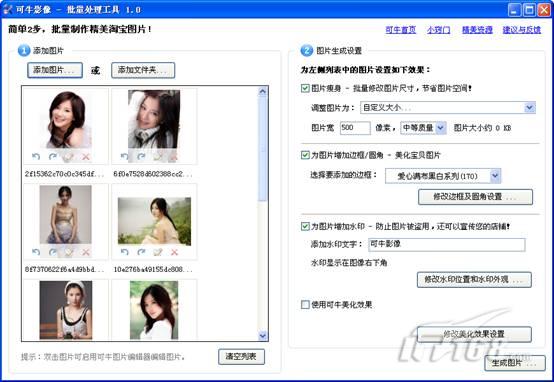This screenshot has width=554, height=382.
Task: Maximize the 可牛影像 window
Action: [x=529, y=10]
